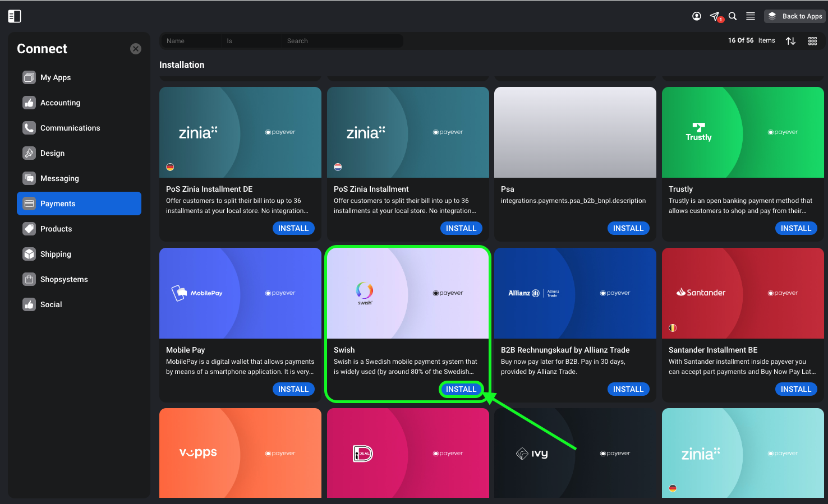Screen dimensions: 828x504
Task: Open notifications paper plane icon
Action: click(x=715, y=16)
